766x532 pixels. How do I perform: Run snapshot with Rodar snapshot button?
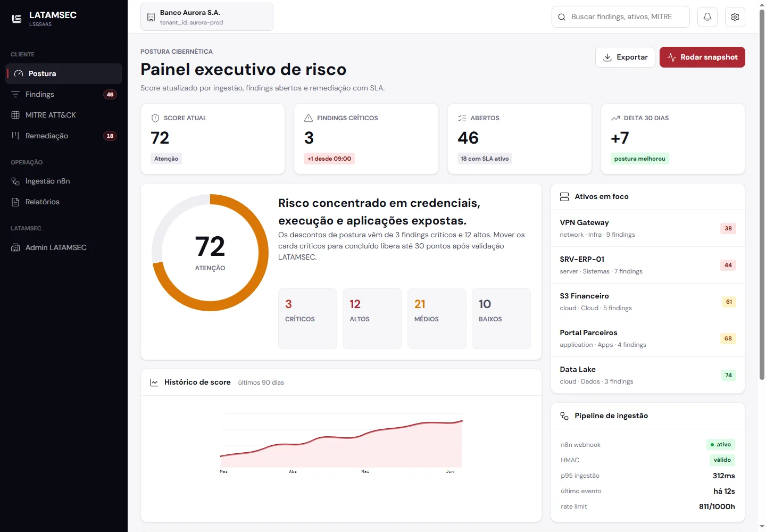click(x=702, y=57)
